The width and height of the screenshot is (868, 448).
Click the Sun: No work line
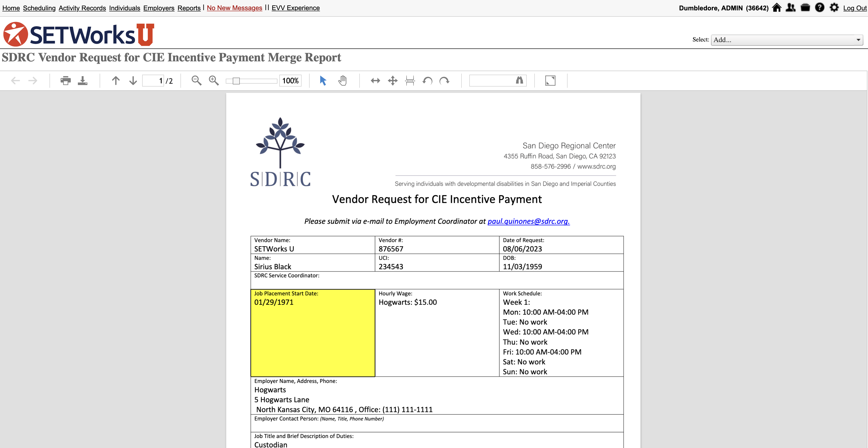525,372
